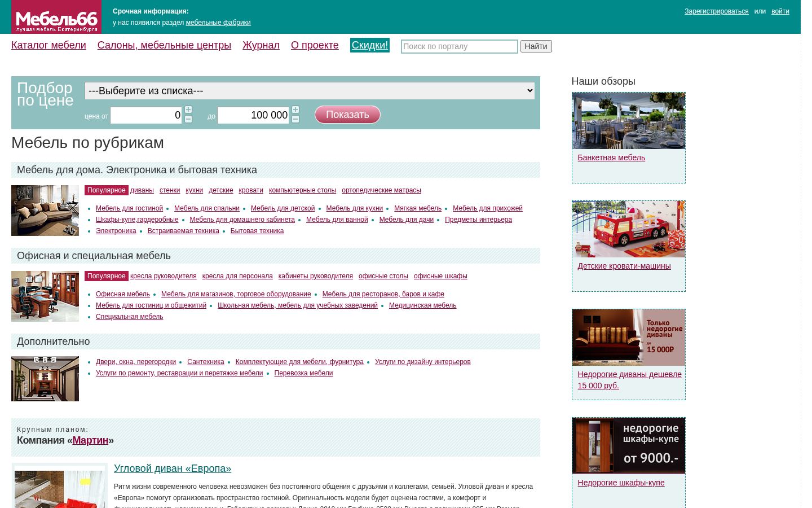Open Каталог мебели menu item
Viewport: 812px width, 508px height.
pos(48,45)
